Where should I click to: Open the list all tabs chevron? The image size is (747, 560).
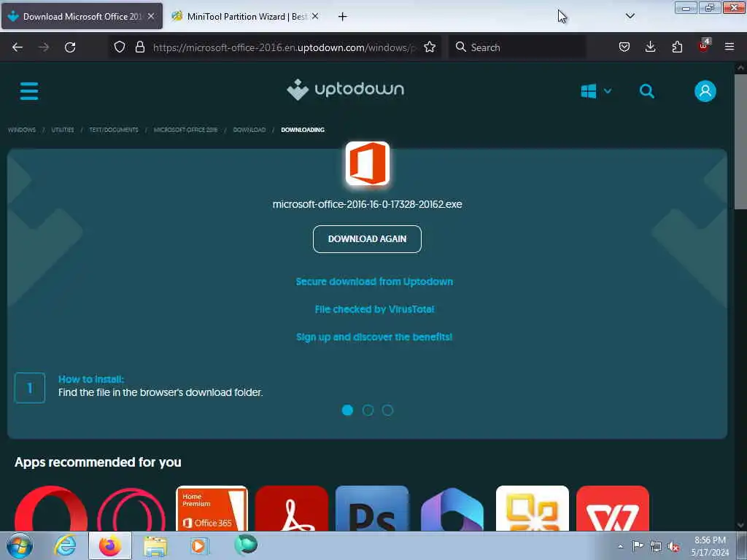click(x=630, y=16)
